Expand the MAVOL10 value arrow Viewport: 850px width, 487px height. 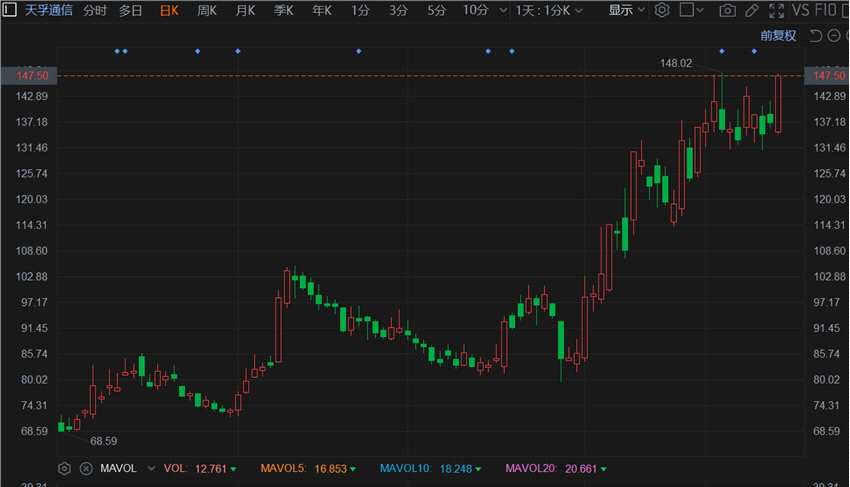[478, 469]
